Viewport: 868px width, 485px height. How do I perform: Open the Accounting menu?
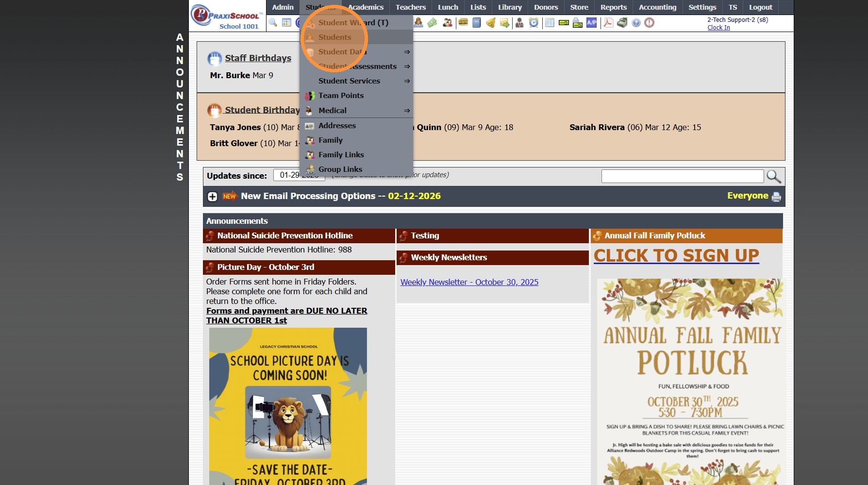point(658,7)
